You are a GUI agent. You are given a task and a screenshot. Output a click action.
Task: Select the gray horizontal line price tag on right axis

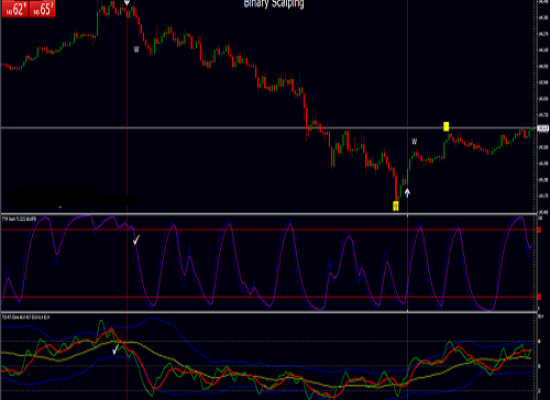tap(543, 129)
